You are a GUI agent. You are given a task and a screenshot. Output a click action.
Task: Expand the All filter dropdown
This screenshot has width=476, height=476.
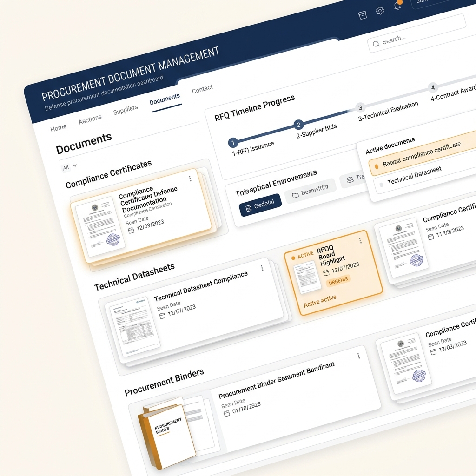tap(70, 167)
